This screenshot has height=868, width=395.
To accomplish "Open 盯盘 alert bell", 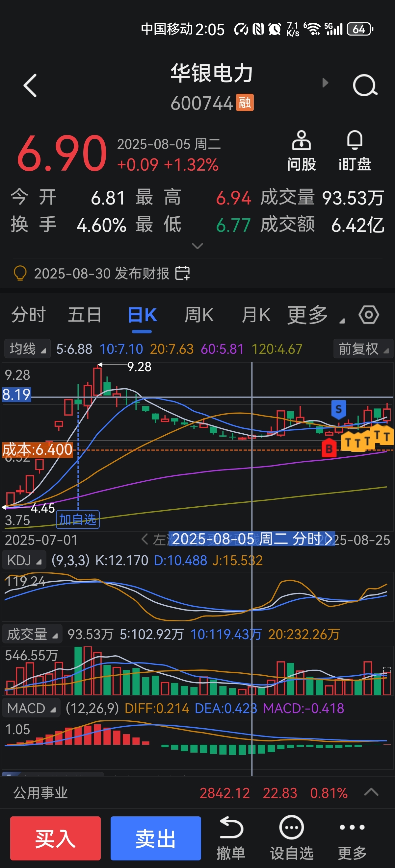I will tap(355, 151).
